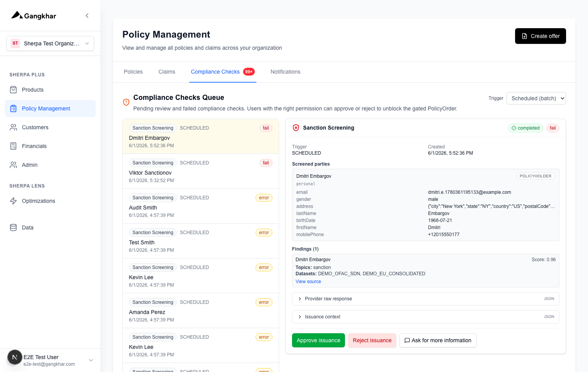The width and height of the screenshot is (588, 372).
Task: Select the Amanda Perez check
Action: pos(201,311)
